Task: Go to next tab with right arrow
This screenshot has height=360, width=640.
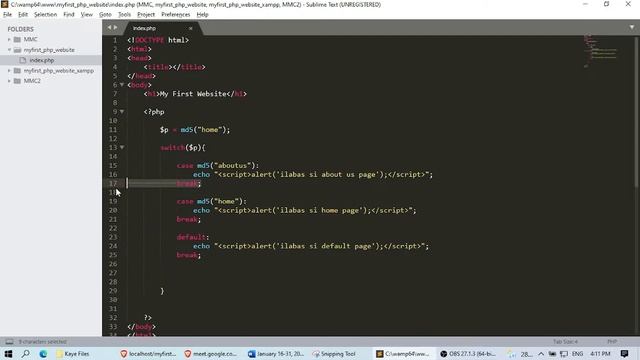Action: pos(116,27)
